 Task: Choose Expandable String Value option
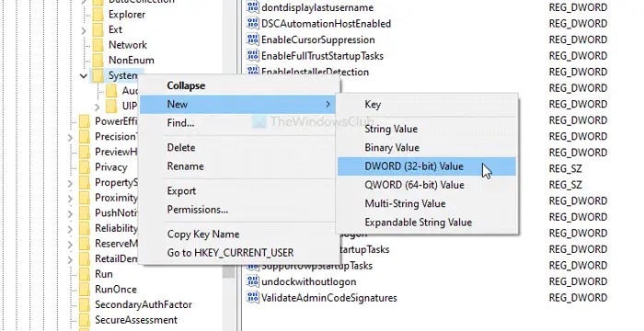click(426, 223)
